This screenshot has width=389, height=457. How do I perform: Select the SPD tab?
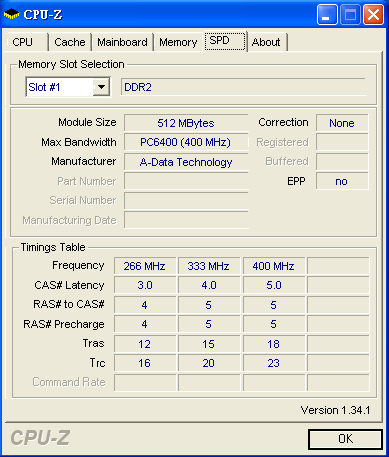225,41
